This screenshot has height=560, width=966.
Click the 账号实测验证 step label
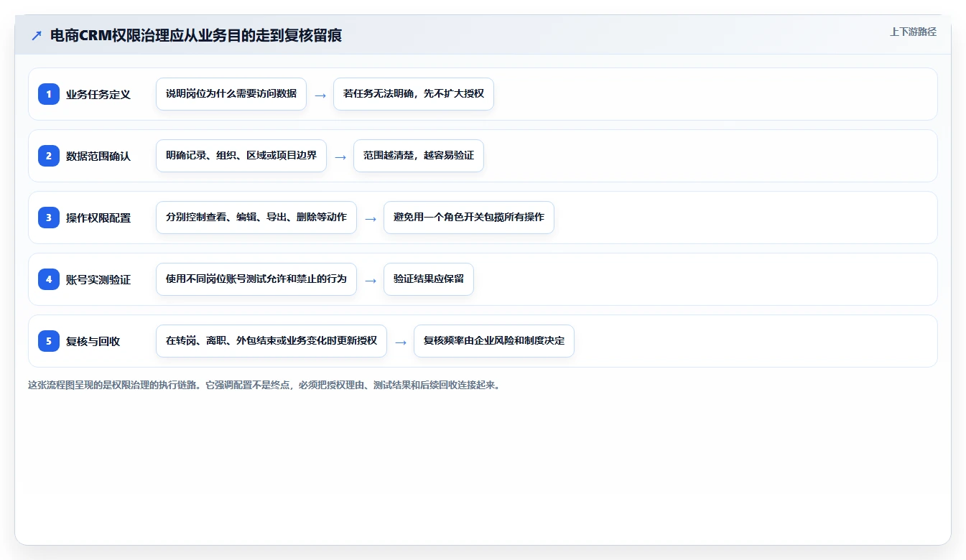point(98,279)
